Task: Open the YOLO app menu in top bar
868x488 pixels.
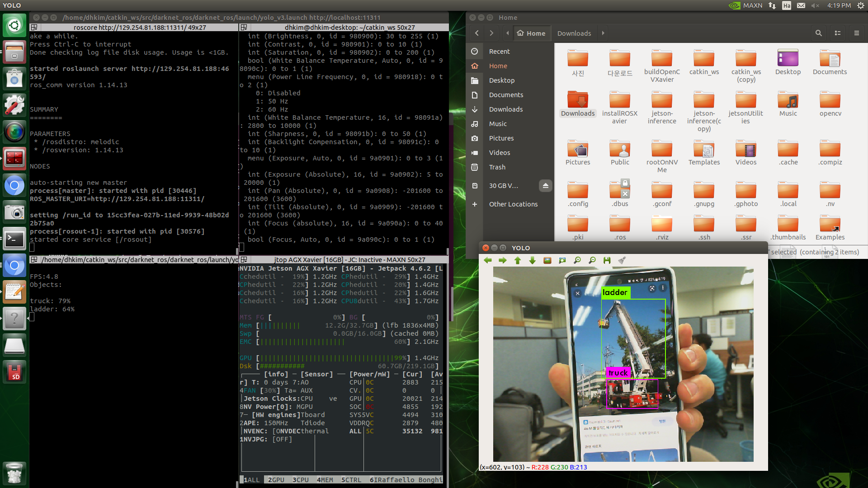Action: click(x=11, y=5)
